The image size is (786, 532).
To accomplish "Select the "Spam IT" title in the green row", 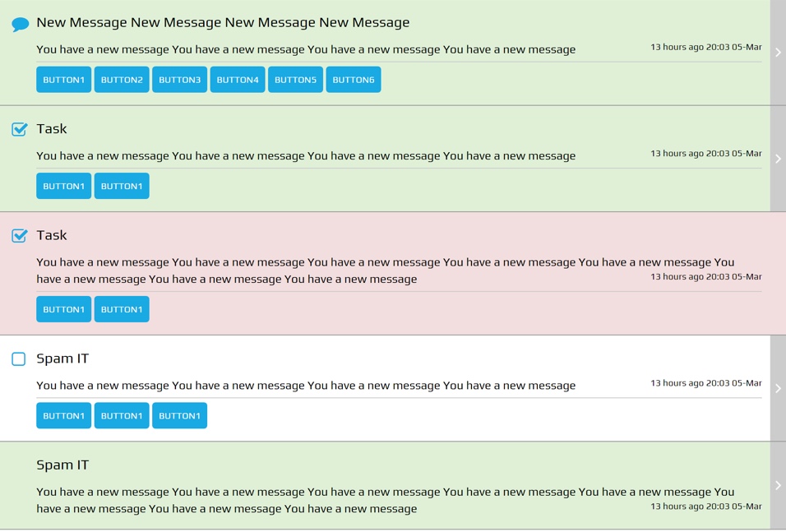I will pyautogui.click(x=62, y=465).
